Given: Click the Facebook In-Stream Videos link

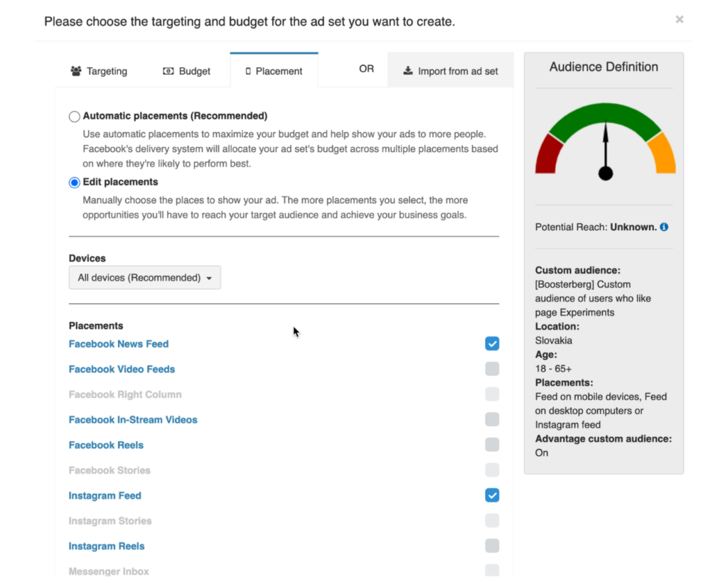Looking at the screenshot, I should point(133,420).
